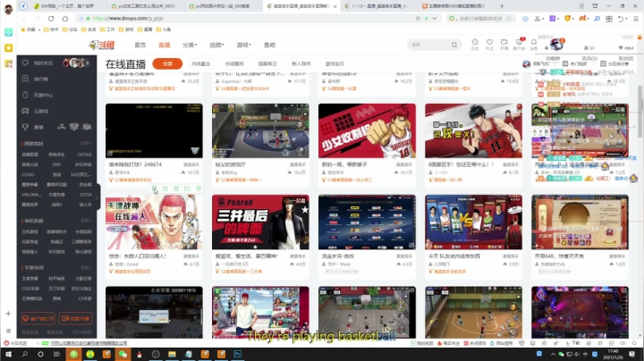Open the 赛事 trophy sidebar item

pos(38,127)
